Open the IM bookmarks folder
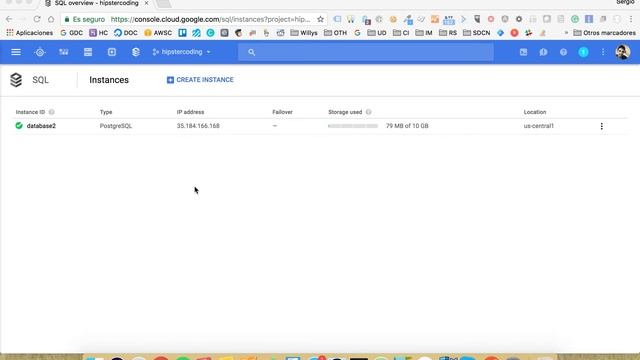The width and height of the screenshot is (640, 360). (x=424, y=33)
